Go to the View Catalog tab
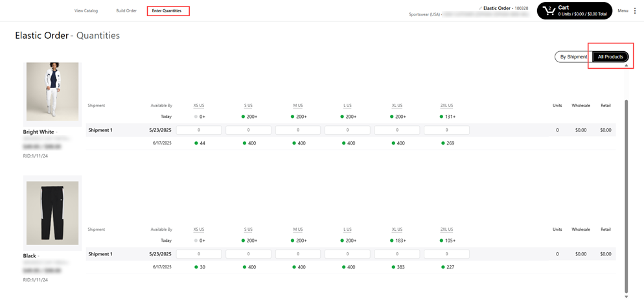644x306 pixels. (86, 11)
